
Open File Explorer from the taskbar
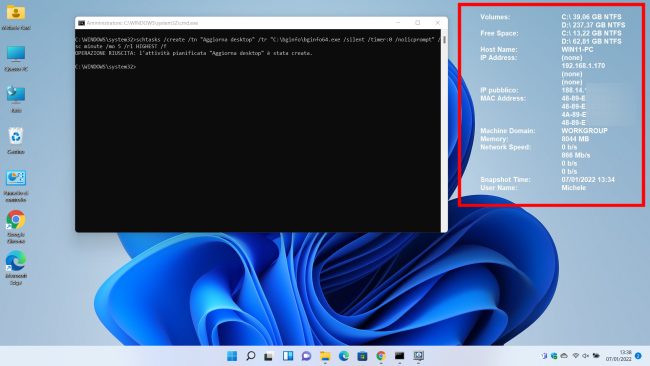(325, 356)
